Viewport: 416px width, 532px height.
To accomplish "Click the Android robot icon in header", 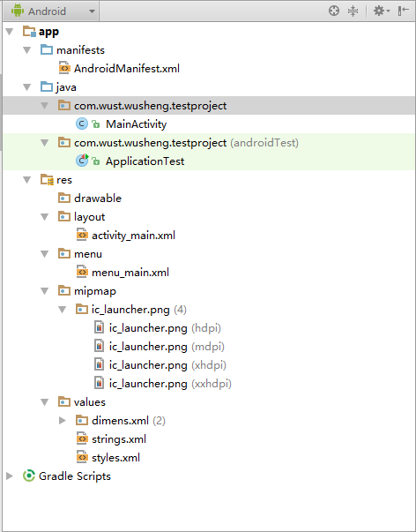I will (x=18, y=11).
